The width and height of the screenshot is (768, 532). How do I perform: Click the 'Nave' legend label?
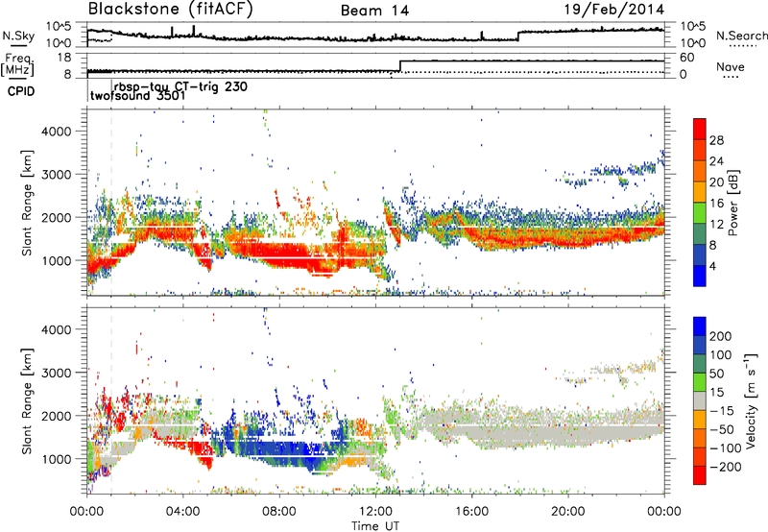coord(731,66)
